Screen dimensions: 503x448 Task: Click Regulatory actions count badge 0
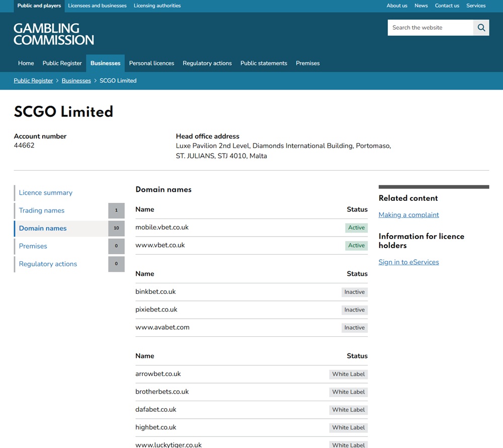[x=117, y=264]
